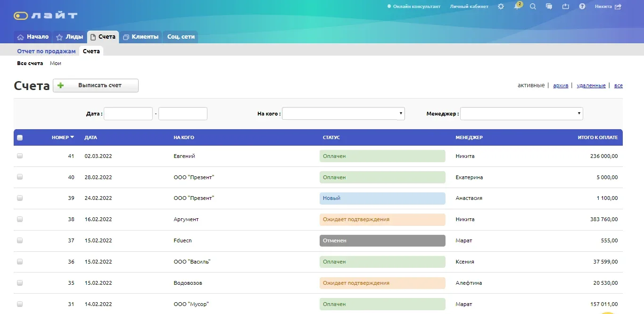This screenshot has width=644, height=314.
Task: Open the Менеджер dropdown filter
Action: pos(521,114)
